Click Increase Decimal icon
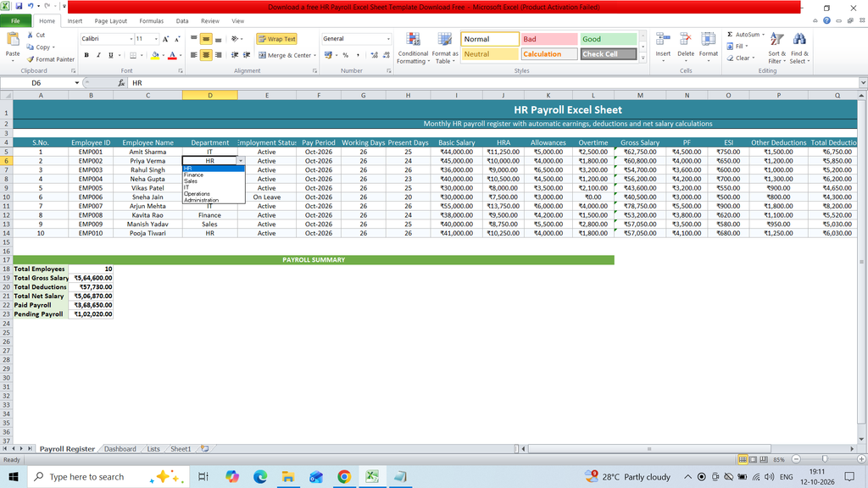This screenshot has height=488, width=868. [x=374, y=55]
